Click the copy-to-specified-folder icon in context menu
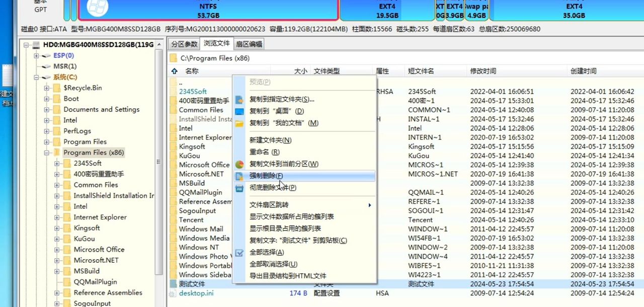This screenshot has width=644, height=307. 239,100
